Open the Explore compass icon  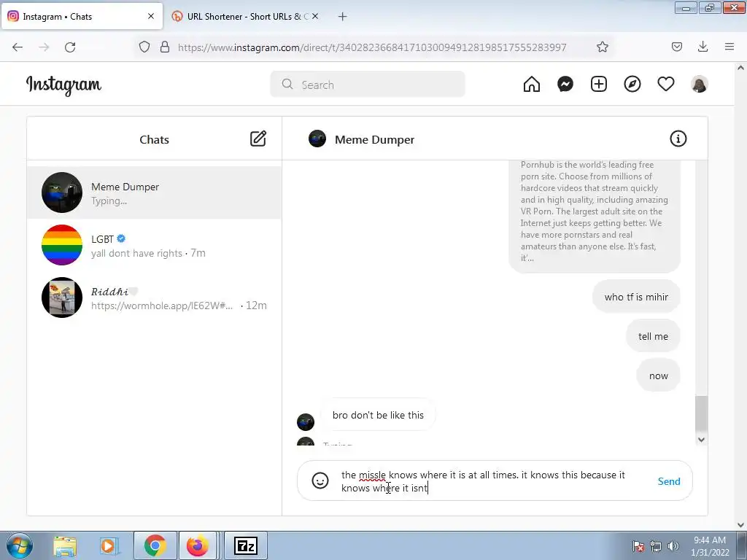pos(632,85)
